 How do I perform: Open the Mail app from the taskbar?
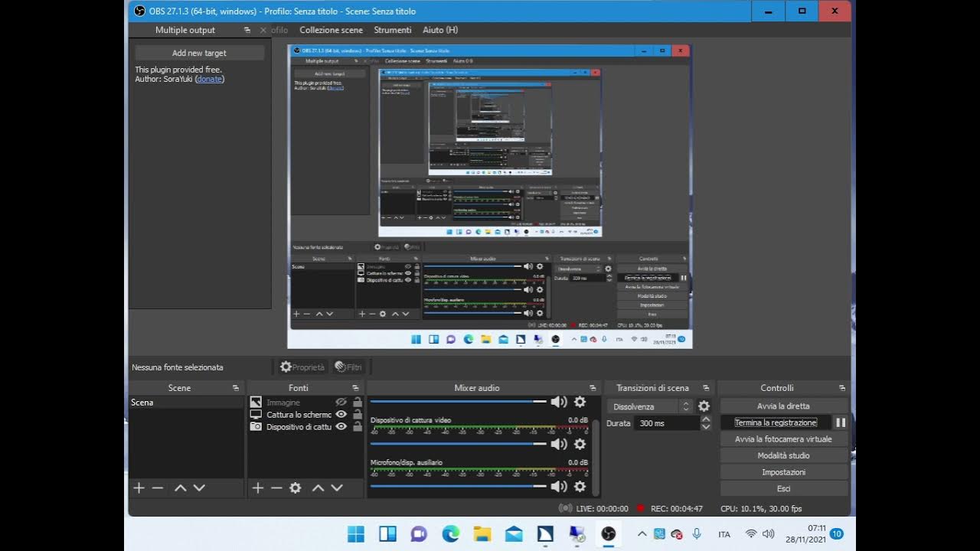(514, 533)
